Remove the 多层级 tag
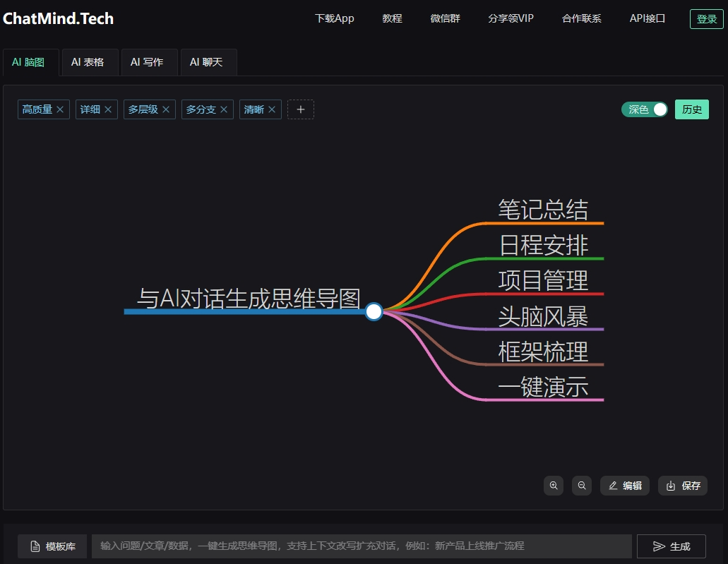The image size is (728, 564). click(166, 109)
